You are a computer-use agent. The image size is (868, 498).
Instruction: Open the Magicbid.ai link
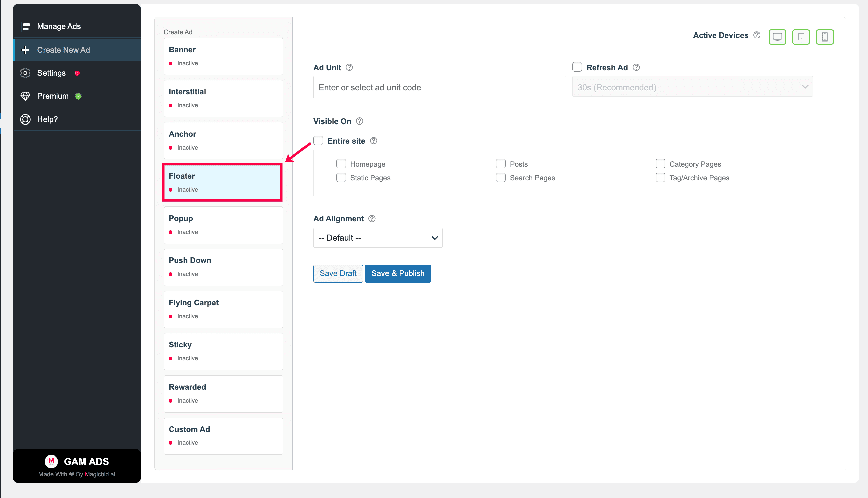pos(100,474)
